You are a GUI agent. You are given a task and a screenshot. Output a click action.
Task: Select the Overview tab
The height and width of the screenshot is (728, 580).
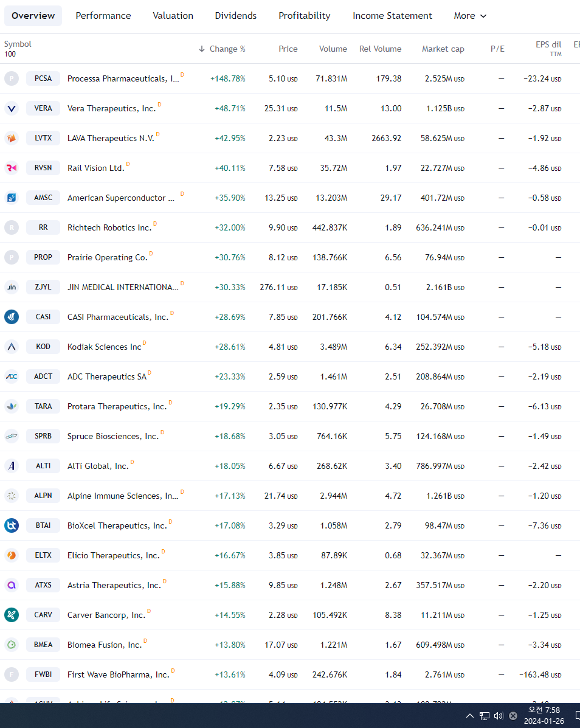(x=33, y=16)
